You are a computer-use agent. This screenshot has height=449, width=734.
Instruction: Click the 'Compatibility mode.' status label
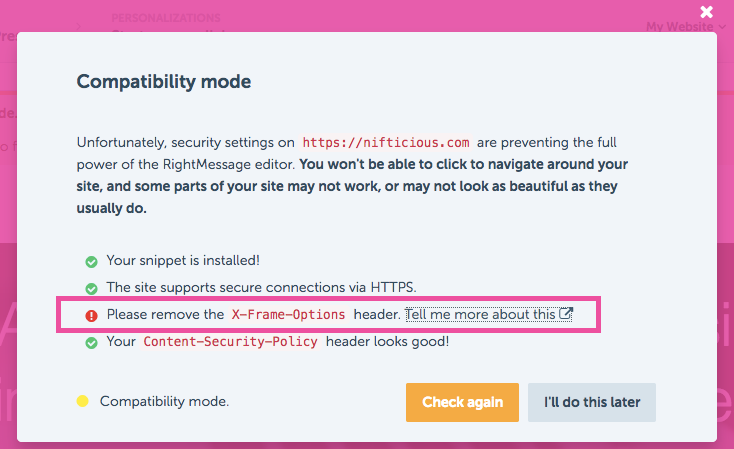pyautogui.click(x=164, y=402)
